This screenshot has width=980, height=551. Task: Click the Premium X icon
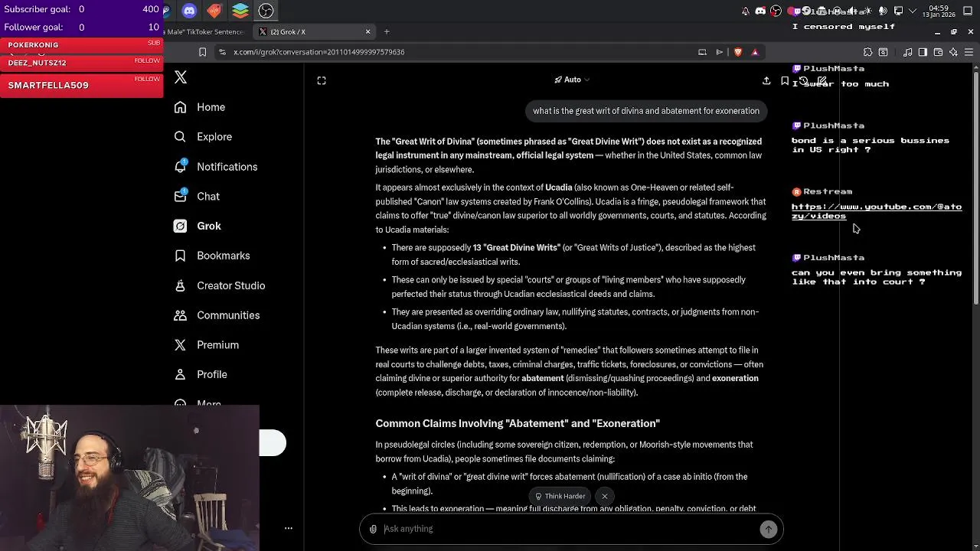click(x=180, y=345)
